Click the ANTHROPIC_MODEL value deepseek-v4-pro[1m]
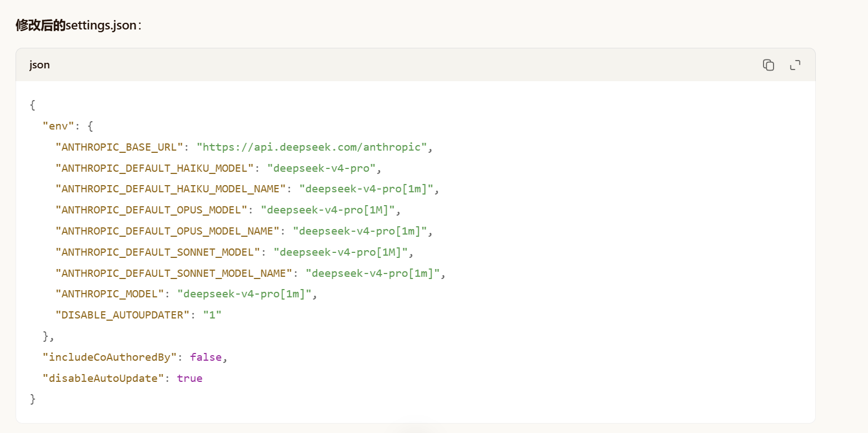Image resolution: width=868 pixels, height=433 pixels. pos(245,294)
